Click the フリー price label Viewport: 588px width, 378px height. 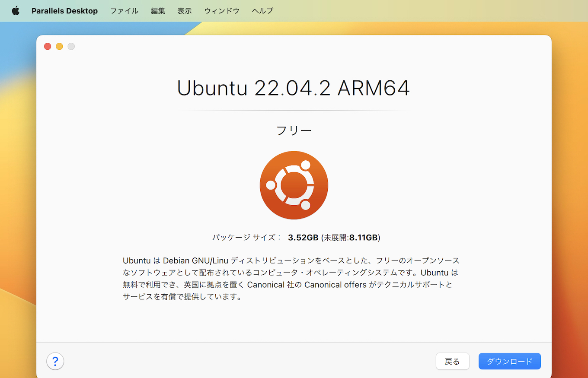click(x=294, y=130)
